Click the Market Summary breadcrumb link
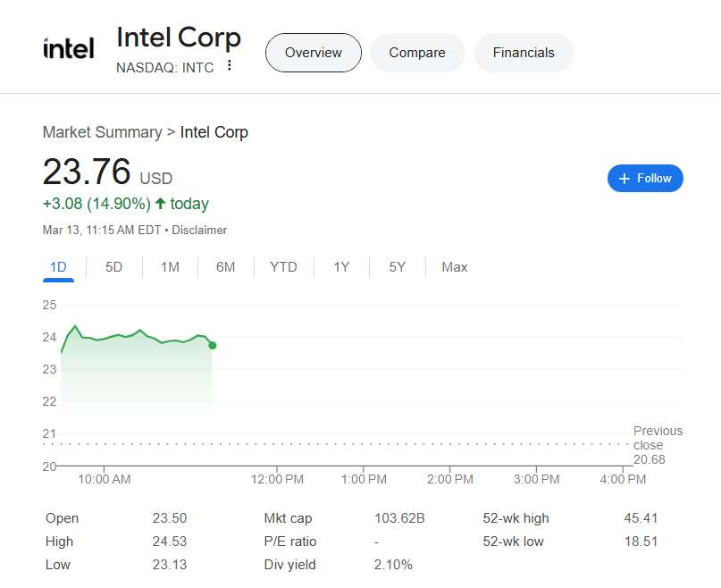The height and width of the screenshot is (588, 721). point(102,132)
